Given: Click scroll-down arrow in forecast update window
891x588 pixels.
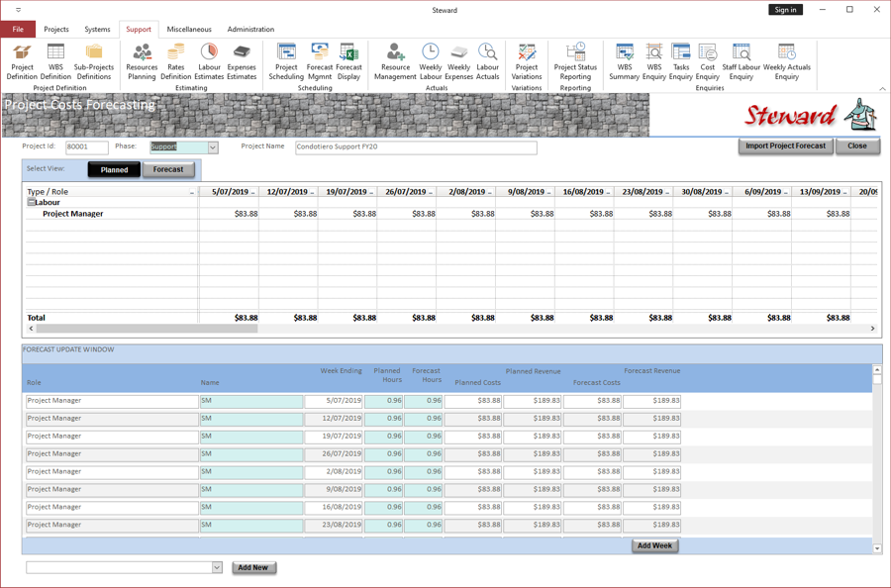Looking at the screenshot, I should [877, 548].
